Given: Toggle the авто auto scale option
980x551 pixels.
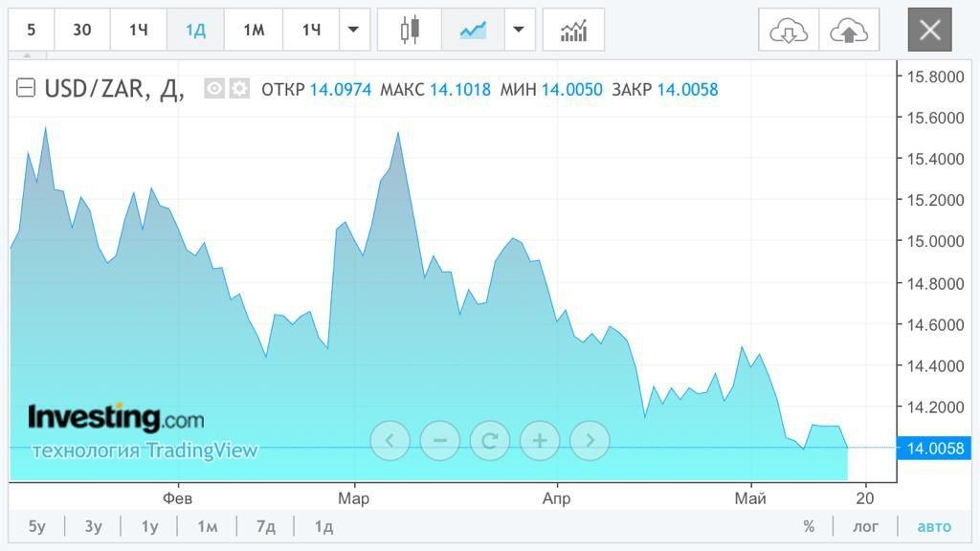Looking at the screenshot, I should pos(934,527).
